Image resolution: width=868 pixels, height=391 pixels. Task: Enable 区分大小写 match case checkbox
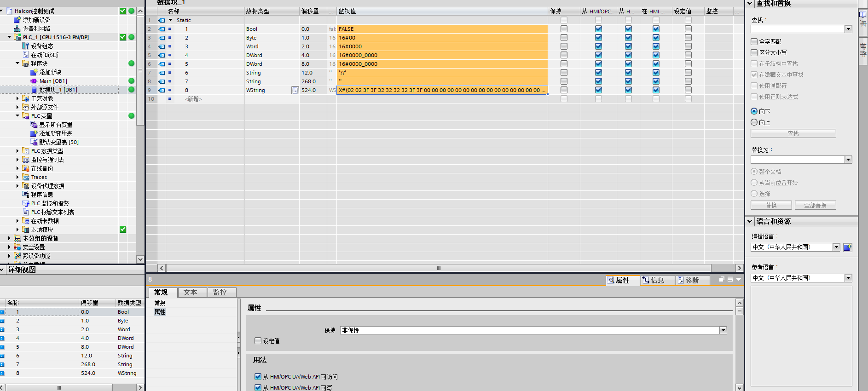[754, 52]
